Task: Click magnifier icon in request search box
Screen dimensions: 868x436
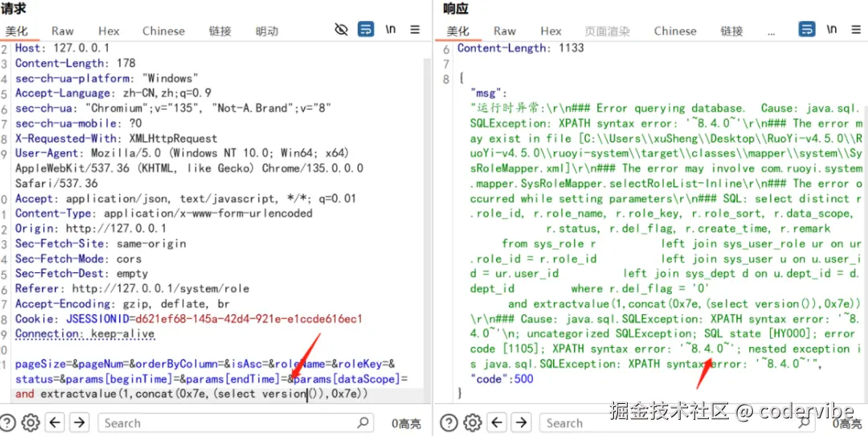Action: pos(363,423)
